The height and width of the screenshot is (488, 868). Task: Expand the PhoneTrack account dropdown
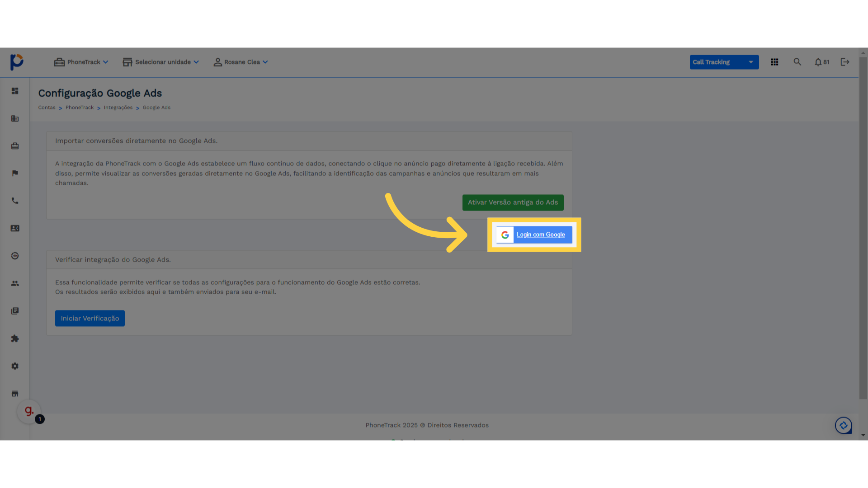pos(81,62)
